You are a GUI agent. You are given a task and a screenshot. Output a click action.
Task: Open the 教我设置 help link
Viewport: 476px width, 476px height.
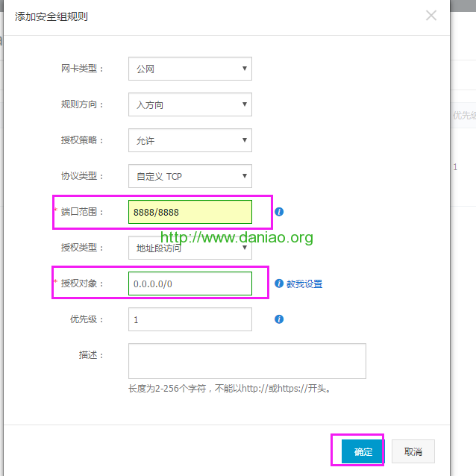pyautogui.click(x=304, y=284)
